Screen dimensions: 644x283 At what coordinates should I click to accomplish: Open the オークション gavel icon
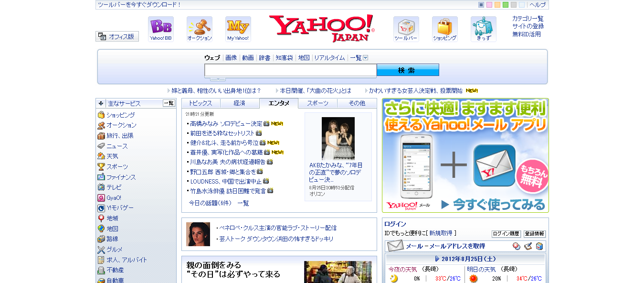[x=200, y=29]
